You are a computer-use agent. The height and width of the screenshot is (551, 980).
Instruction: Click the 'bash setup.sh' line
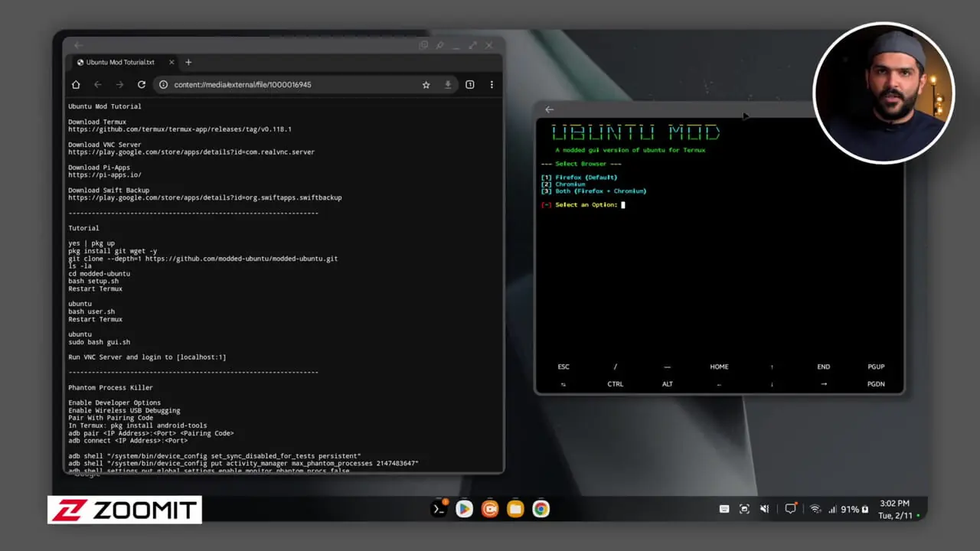coord(93,282)
